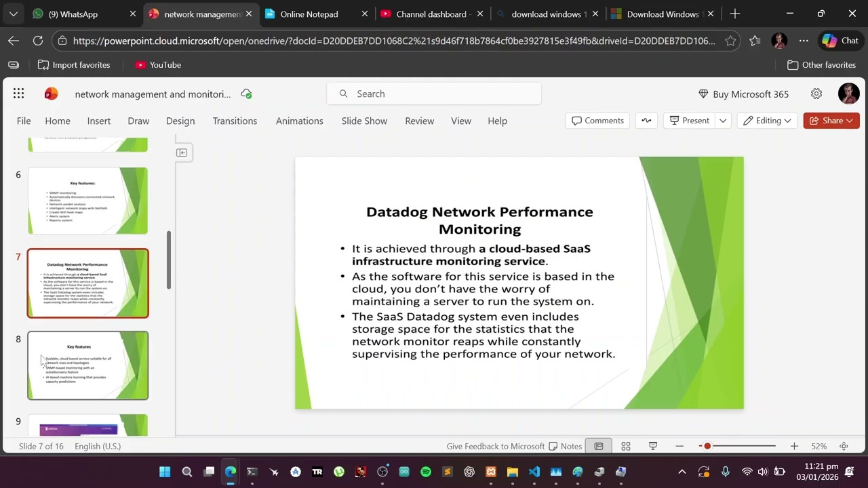Open the browser Favorites list icon
This screenshot has width=868, height=488.
pos(755,41)
